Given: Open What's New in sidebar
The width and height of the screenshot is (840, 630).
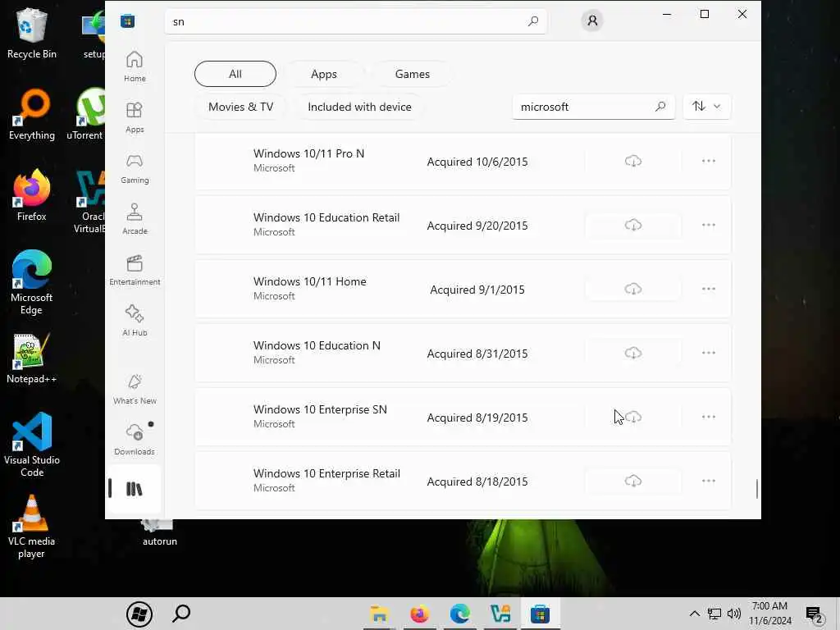Looking at the screenshot, I should (x=135, y=389).
